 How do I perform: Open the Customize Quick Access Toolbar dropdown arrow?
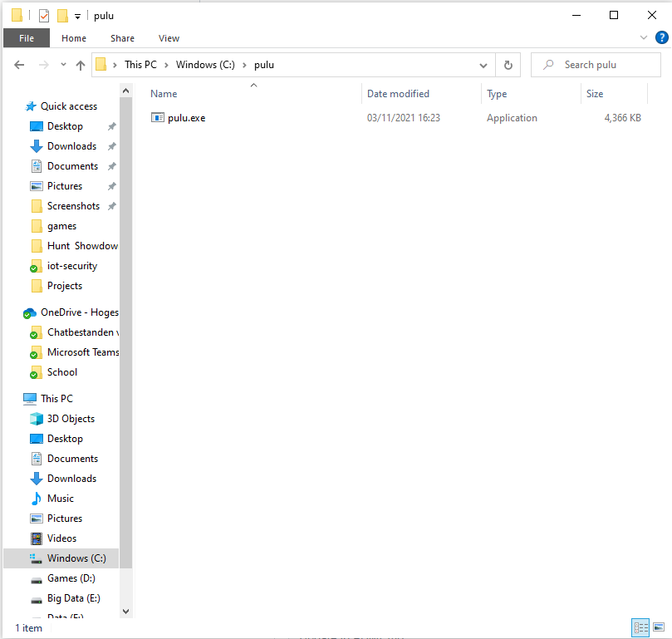pos(77,17)
